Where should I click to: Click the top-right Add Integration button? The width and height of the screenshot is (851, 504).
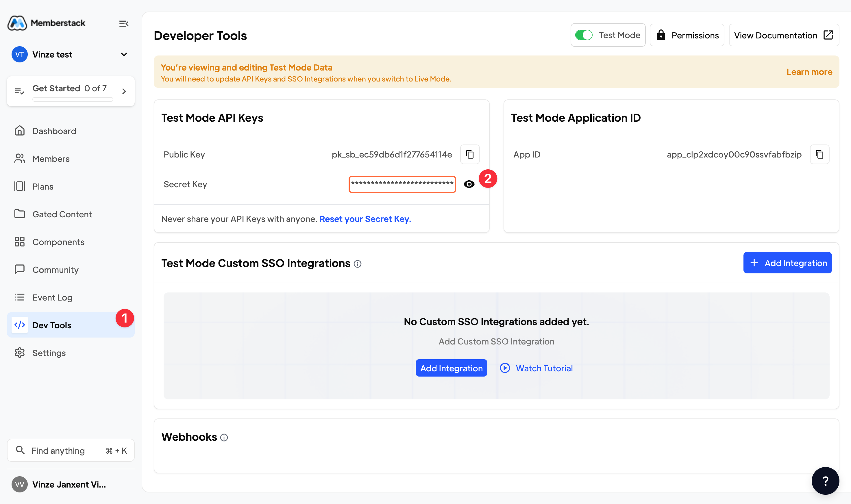[787, 263]
